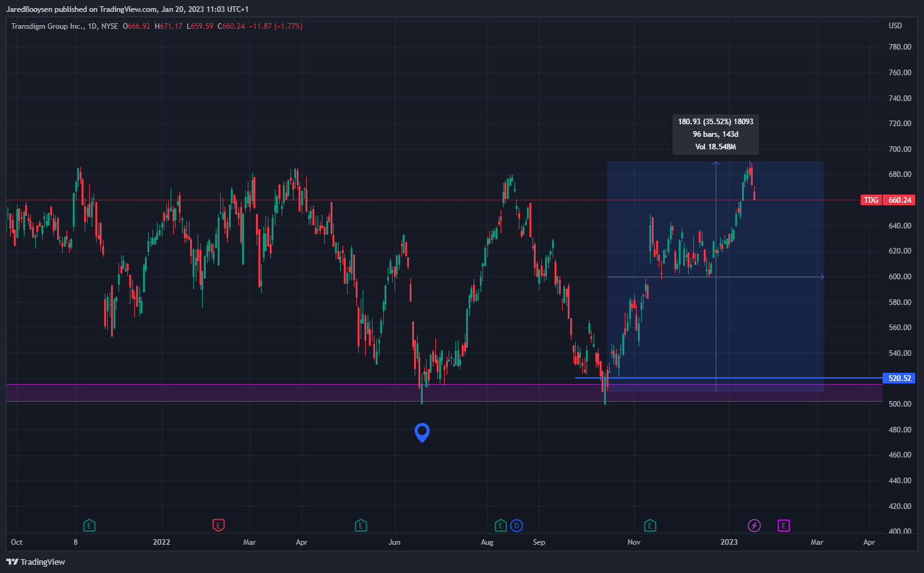Viewport: 924px width, 573px height.
Task: Click the measurement text 180.93 (35.52%) 18093
Action: pyautogui.click(x=716, y=122)
